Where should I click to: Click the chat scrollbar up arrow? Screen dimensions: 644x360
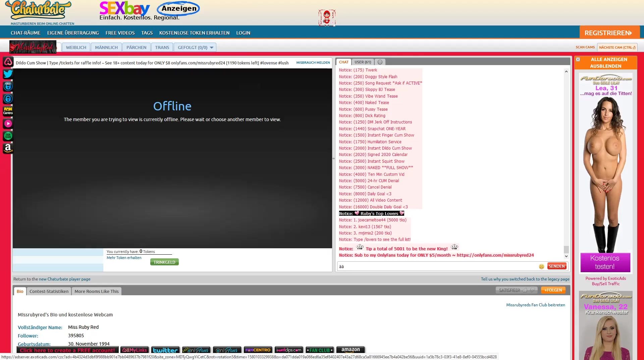(566, 71)
